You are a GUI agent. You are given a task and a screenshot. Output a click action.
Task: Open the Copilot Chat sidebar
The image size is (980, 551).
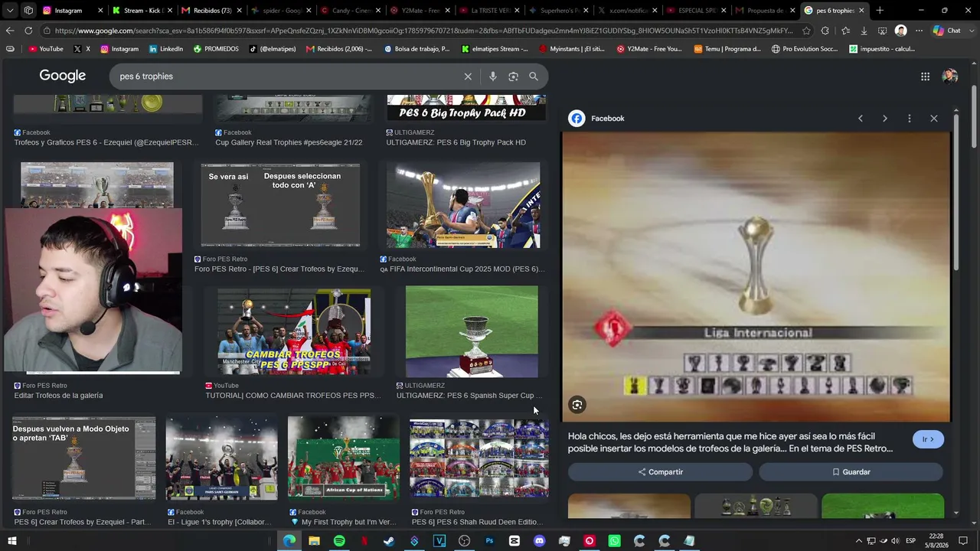[947, 31]
